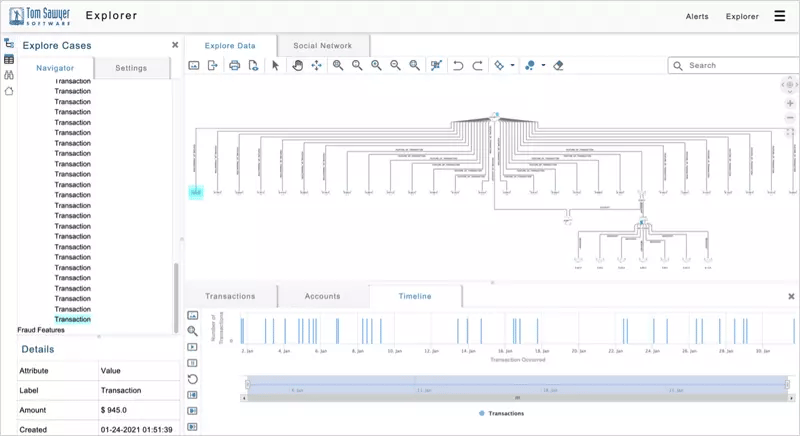Open the hamburger menu in the header
The height and width of the screenshot is (436, 800).
point(780,16)
